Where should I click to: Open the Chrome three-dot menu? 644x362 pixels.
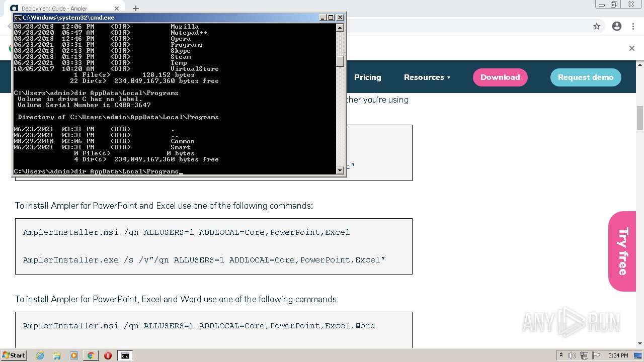(x=633, y=26)
